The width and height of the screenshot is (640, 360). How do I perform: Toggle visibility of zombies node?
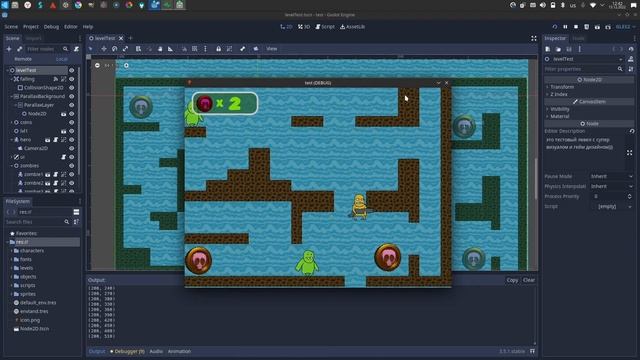72,166
